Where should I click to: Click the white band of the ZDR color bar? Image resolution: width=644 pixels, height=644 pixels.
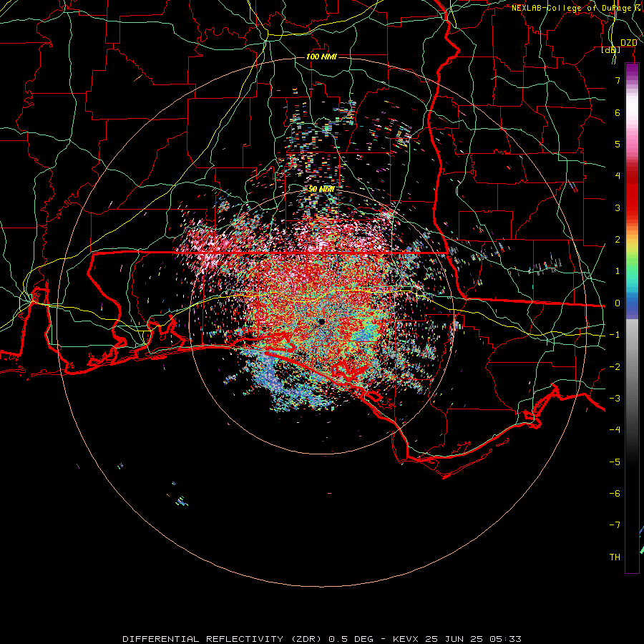point(632,107)
